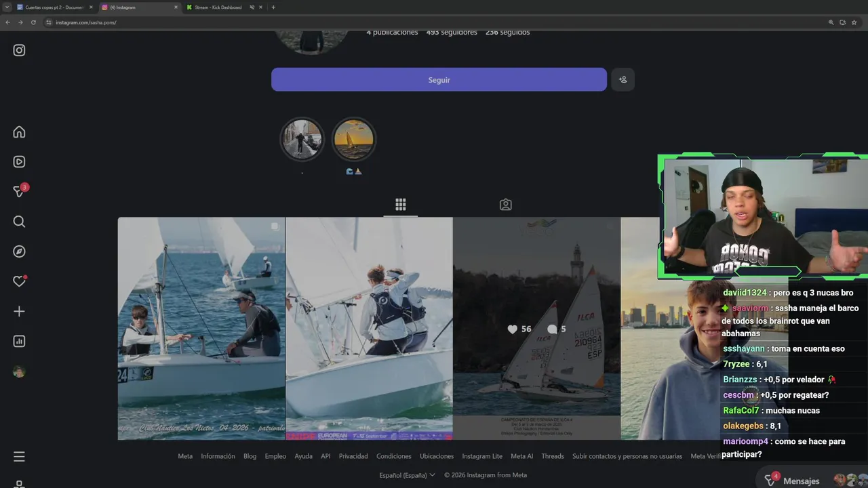Open Notifications heart icon
This screenshot has width=868, height=488.
20,281
